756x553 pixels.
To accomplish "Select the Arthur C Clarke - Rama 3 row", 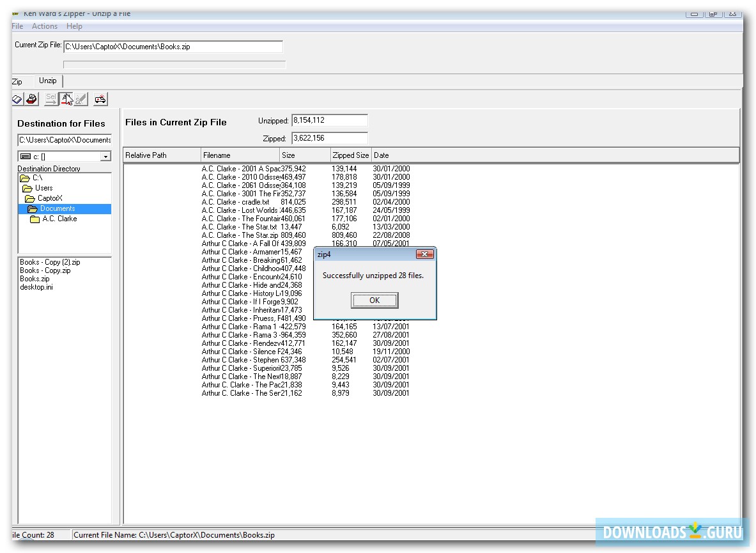I will pos(305,335).
